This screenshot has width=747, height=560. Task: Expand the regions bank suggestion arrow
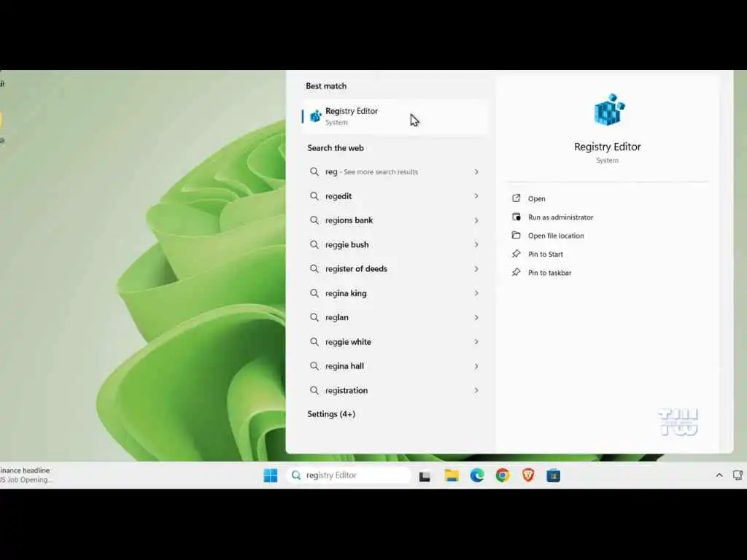[x=476, y=220]
